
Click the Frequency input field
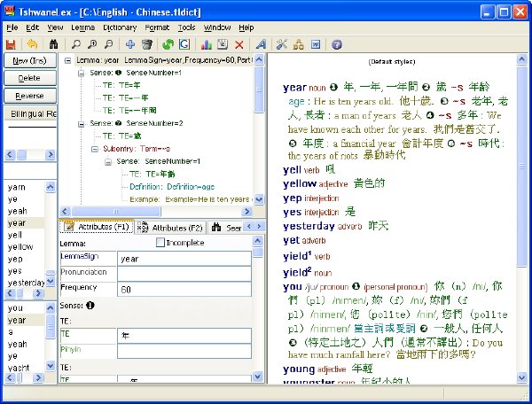[184, 290]
